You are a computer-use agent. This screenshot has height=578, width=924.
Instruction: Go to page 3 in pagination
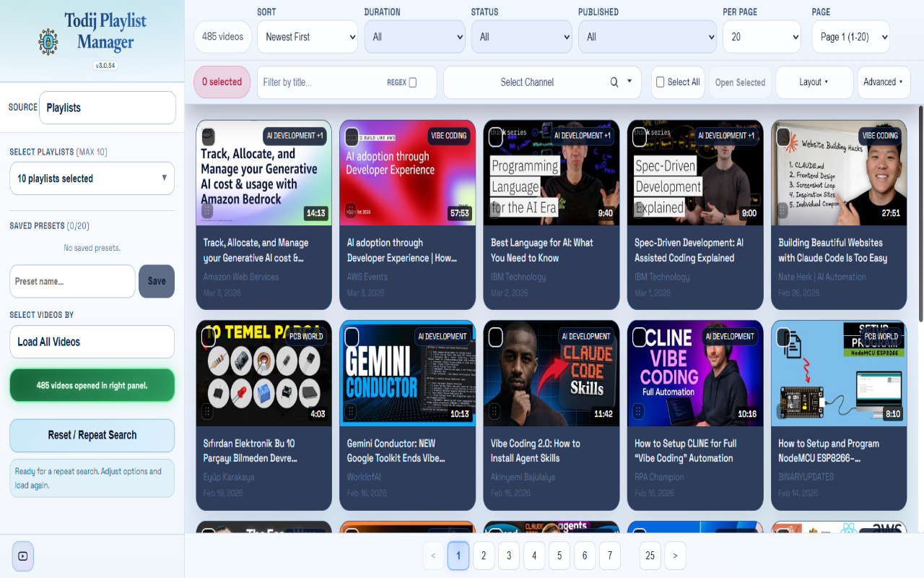pos(509,556)
